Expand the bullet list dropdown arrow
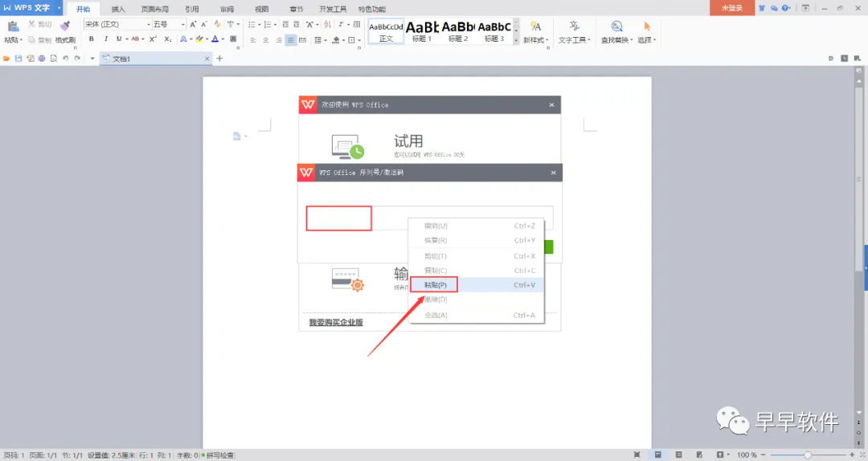This screenshot has width=868, height=461. pos(259,24)
